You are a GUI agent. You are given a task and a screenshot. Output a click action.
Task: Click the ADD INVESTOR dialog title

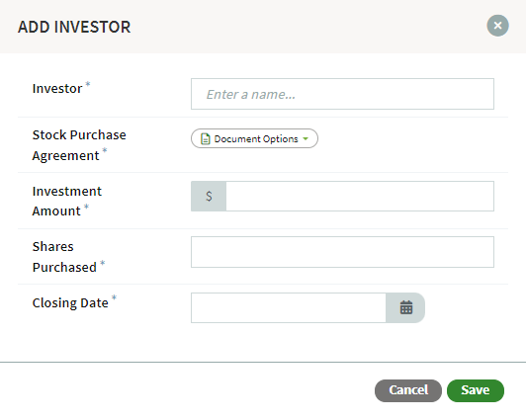74,27
